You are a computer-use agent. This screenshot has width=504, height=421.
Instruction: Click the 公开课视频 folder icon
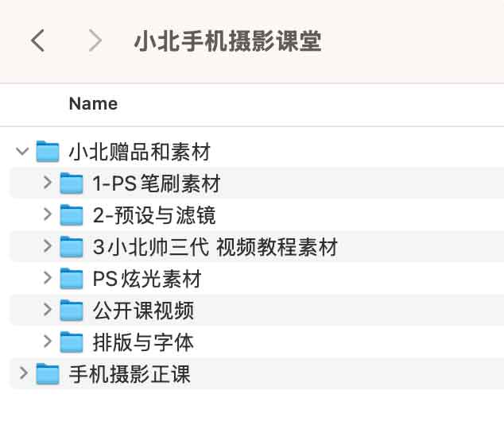coord(72,311)
